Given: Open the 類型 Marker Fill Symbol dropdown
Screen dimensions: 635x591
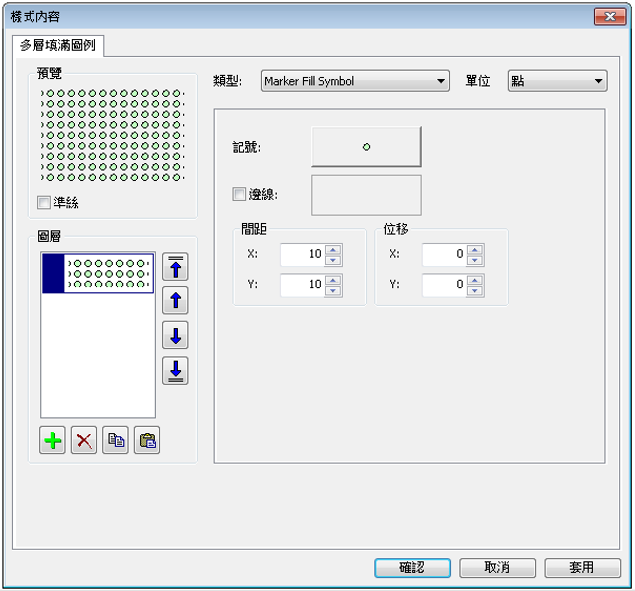Looking at the screenshot, I should [355, 81].
